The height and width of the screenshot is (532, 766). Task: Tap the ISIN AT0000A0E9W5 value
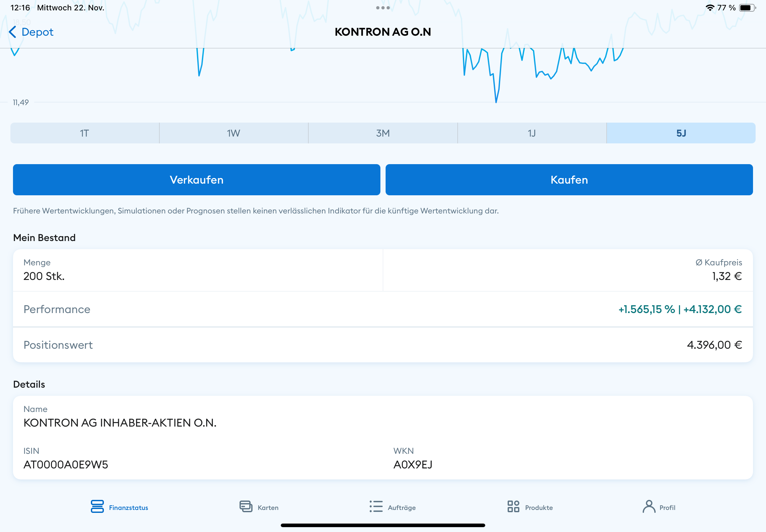66,464
